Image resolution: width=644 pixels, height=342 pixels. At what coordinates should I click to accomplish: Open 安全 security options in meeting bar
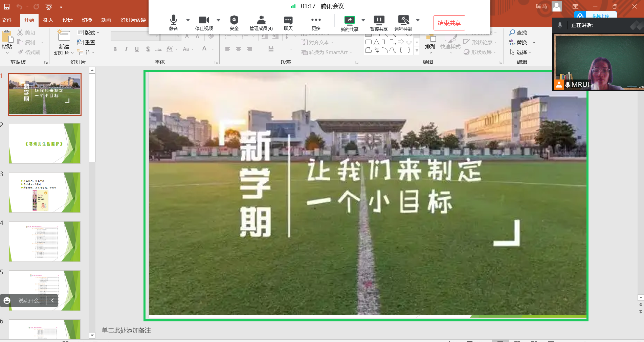(x=234, y=23)
